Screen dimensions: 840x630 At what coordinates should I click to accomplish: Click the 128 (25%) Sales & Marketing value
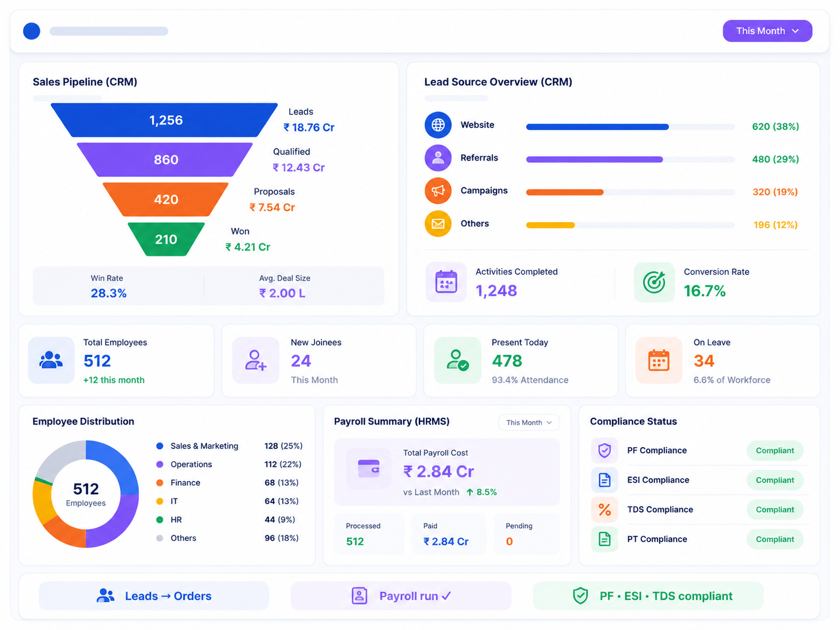tap(284, 446)
